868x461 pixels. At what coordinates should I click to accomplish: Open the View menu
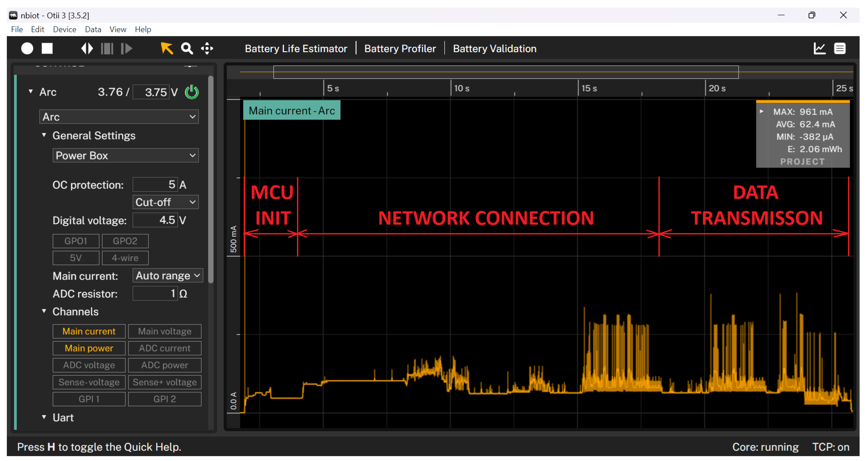point(118,29)
